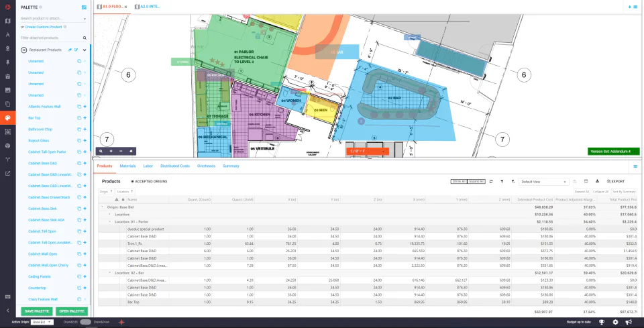The image size is (644, 328).
Task: Click the download icon beside Export
Action: tap(598, 182)
